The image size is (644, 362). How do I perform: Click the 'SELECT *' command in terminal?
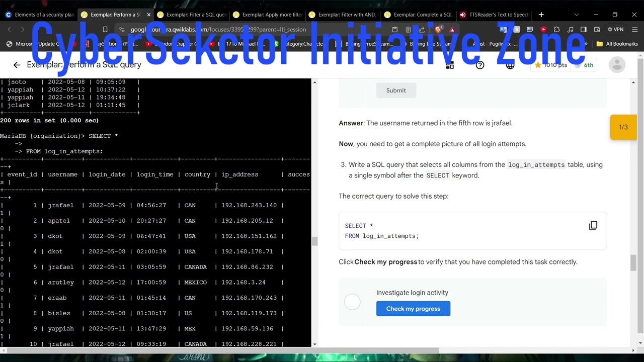[103, 136]
